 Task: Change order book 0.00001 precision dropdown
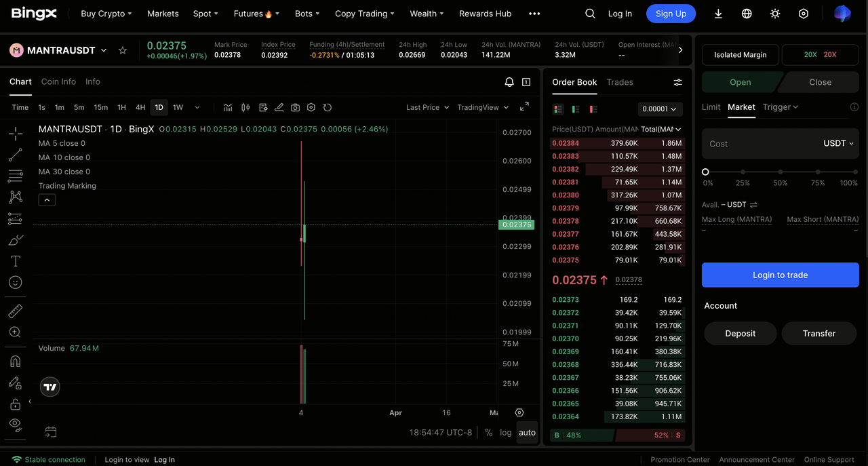click(x=660, y=109)
